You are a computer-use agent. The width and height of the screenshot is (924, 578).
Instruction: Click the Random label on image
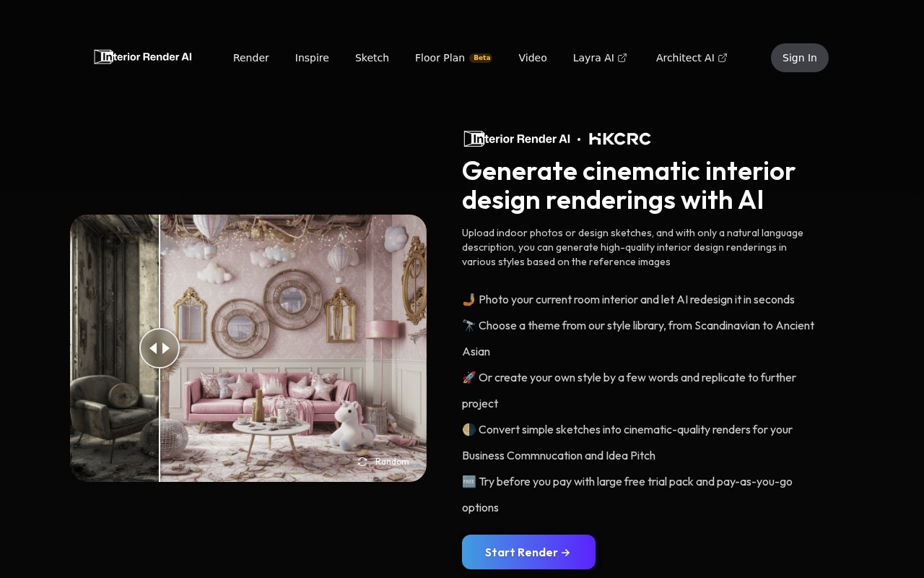(x=392, y=462)
